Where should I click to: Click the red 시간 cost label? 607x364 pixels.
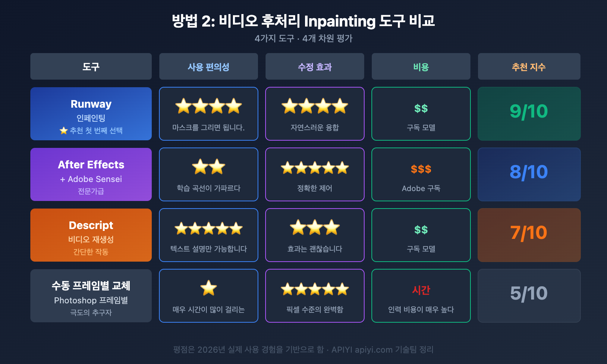click(x=421, y=290)
